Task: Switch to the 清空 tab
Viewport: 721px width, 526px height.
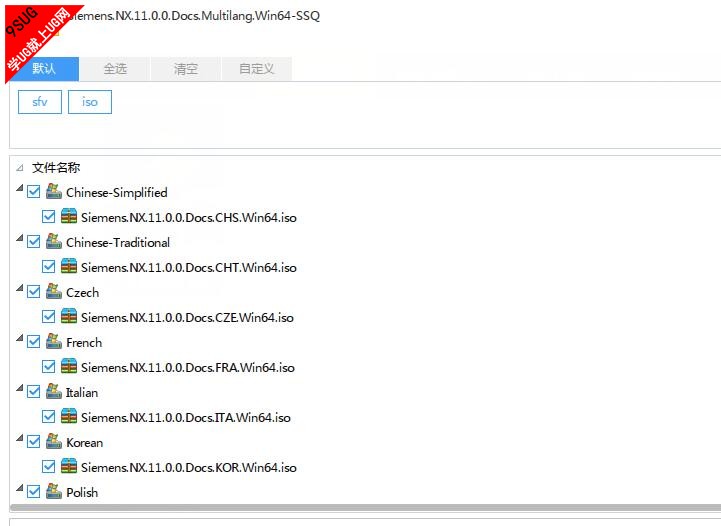Action: pos(186,69)
